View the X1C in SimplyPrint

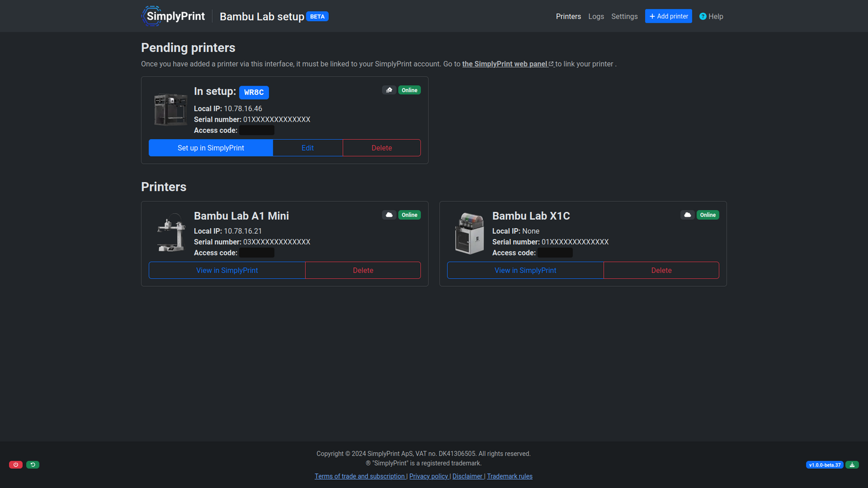coord(525,271)
